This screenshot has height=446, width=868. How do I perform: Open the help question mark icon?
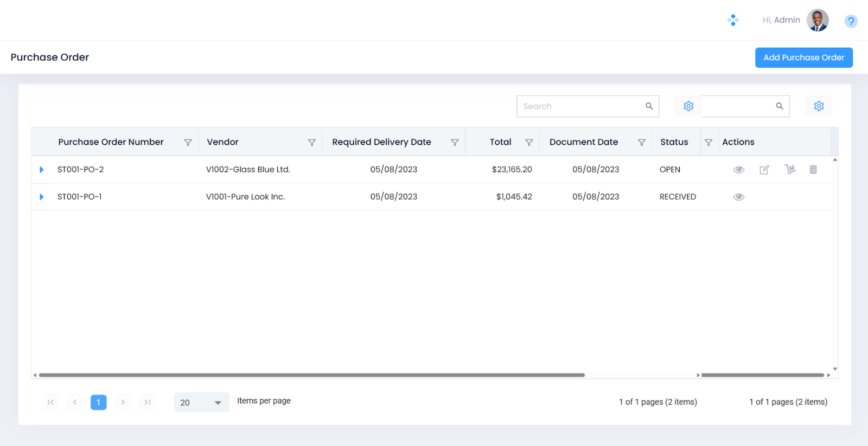coord(851,21)
